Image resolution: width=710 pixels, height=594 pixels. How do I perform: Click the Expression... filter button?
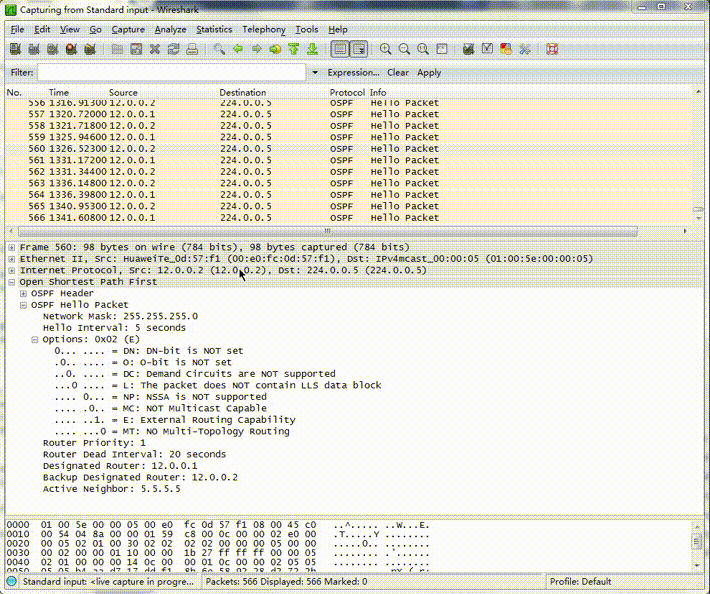click(353, 72)
